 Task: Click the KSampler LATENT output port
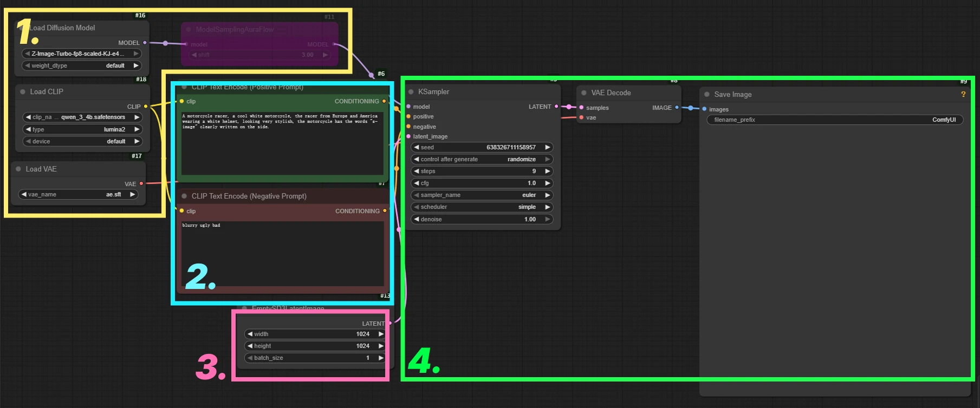click(556, 107)
